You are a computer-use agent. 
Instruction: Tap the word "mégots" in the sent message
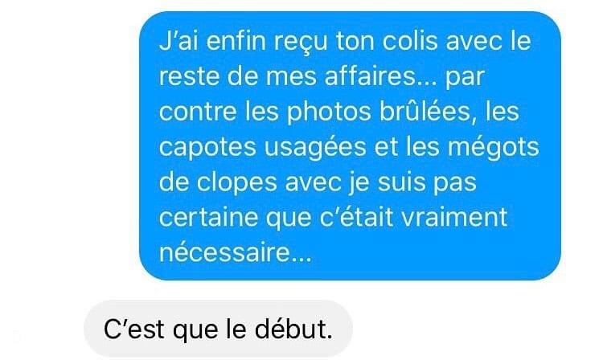[494, 149]
